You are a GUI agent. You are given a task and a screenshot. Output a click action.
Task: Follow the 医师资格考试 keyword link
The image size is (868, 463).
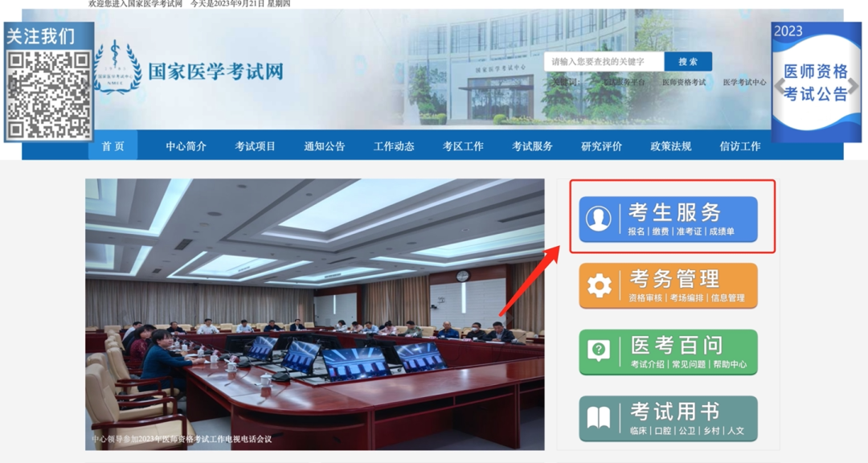coord(684,82)
